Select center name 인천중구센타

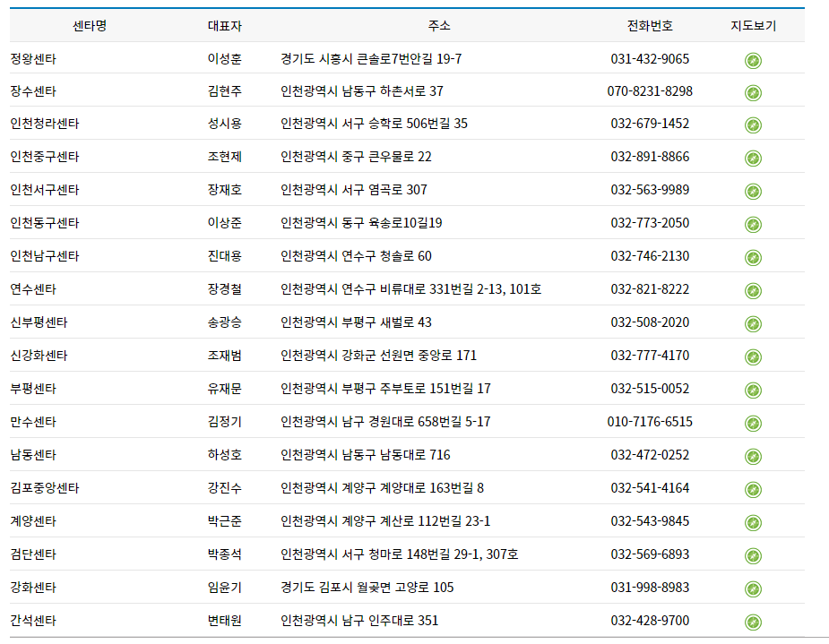pos(45,157)
